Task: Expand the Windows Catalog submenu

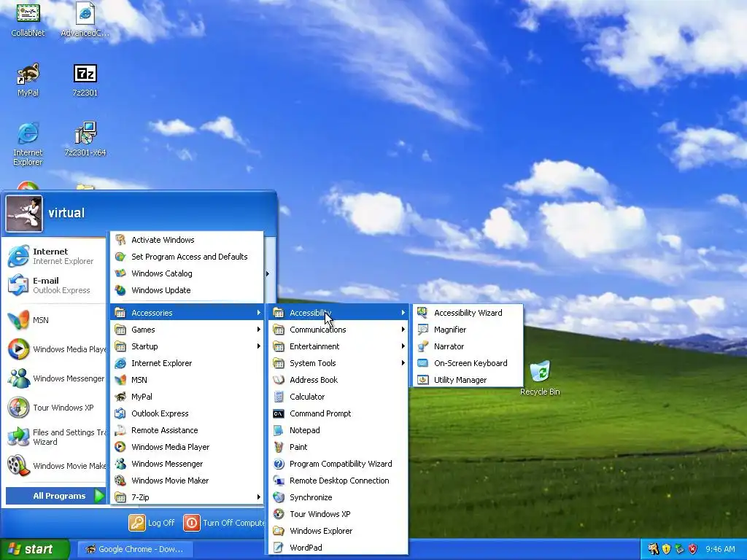Action: pos(187,273)
